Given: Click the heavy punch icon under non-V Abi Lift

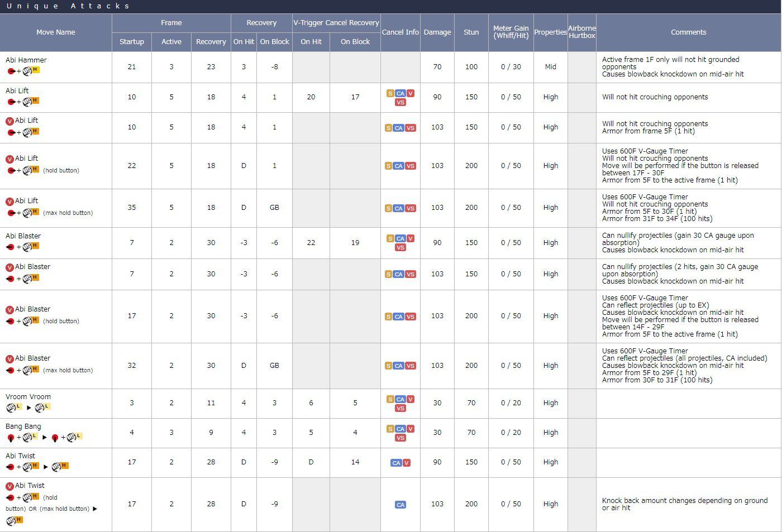Looking at the screenshot, I should tap(31, 102).
